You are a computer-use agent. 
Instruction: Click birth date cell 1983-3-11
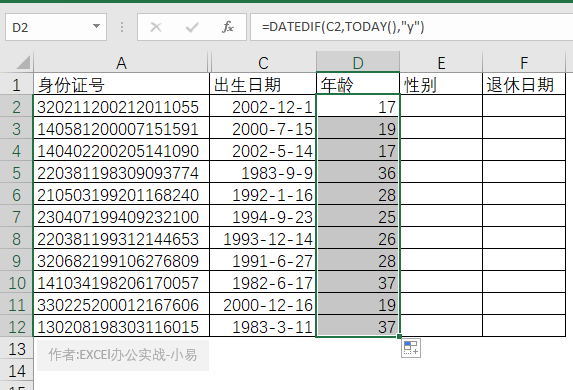tap(263, 326)
